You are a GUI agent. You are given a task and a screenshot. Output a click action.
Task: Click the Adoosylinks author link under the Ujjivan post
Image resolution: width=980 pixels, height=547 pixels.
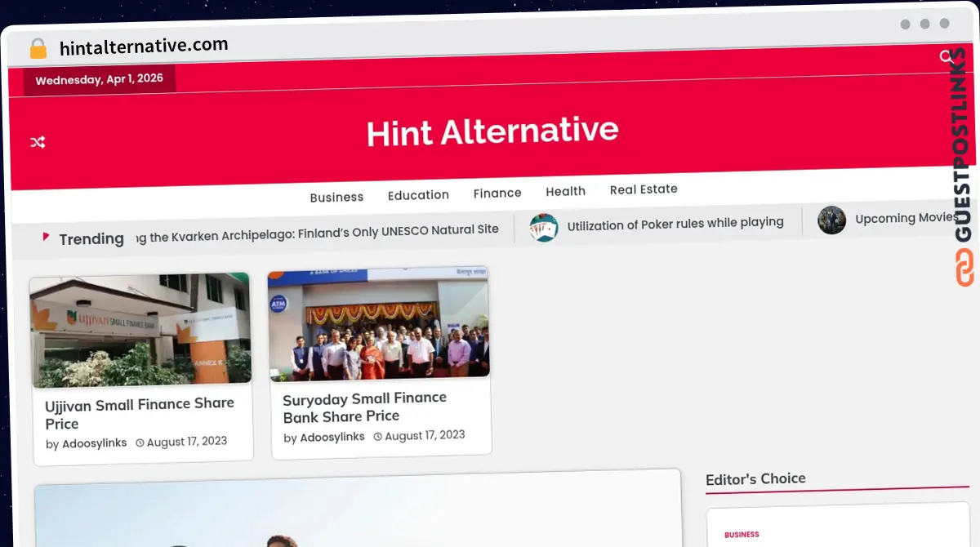95,443
